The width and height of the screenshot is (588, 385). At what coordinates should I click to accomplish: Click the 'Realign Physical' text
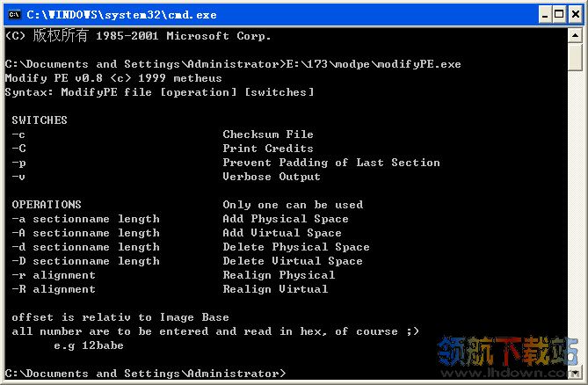(279, 275)
